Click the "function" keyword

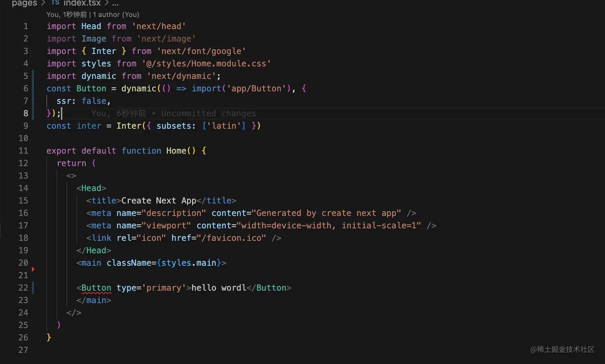pos(141,151)
